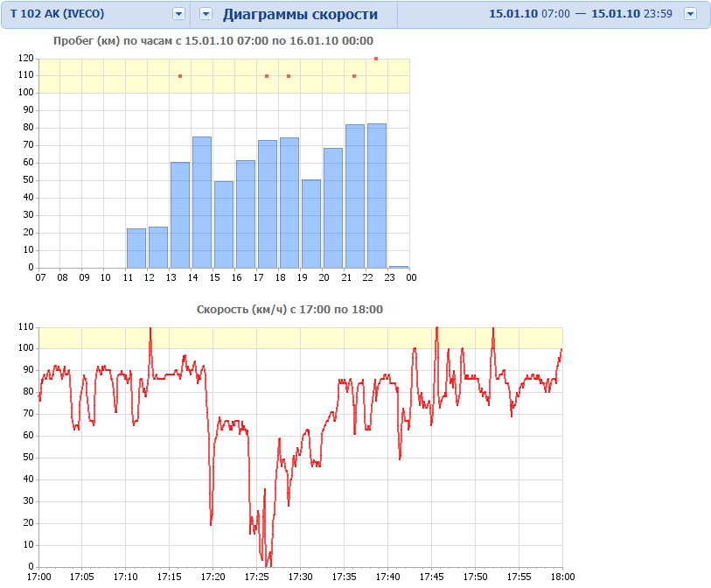Select the mileage bar for hour 22–23
Screen dimensions: 711x588
click(377, 196)
